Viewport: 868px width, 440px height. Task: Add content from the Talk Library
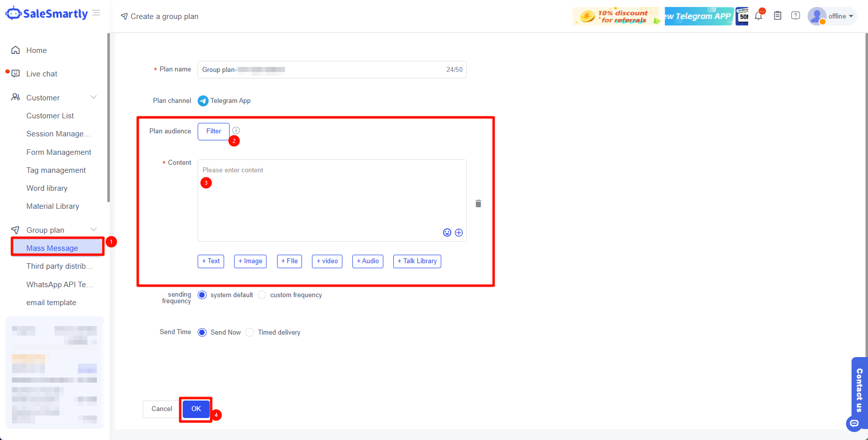[417, 261]
